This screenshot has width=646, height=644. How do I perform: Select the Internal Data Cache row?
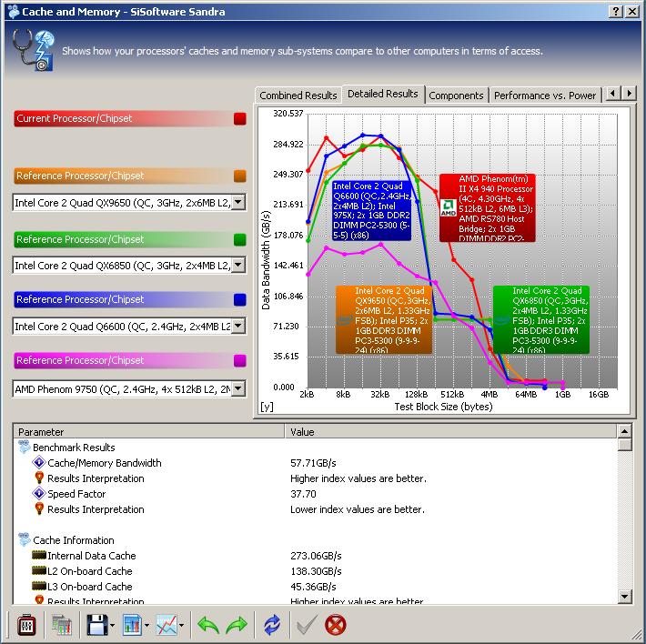(x=315, y=556)
